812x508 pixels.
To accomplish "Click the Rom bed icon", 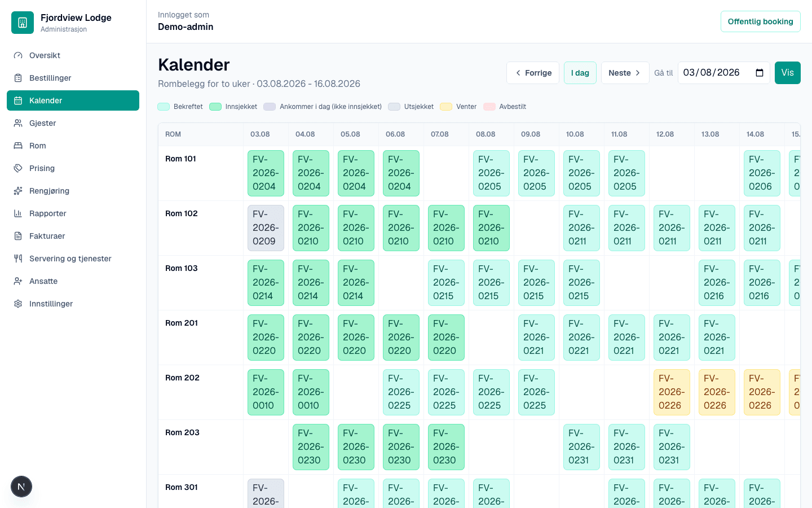I will click(18, 146).
